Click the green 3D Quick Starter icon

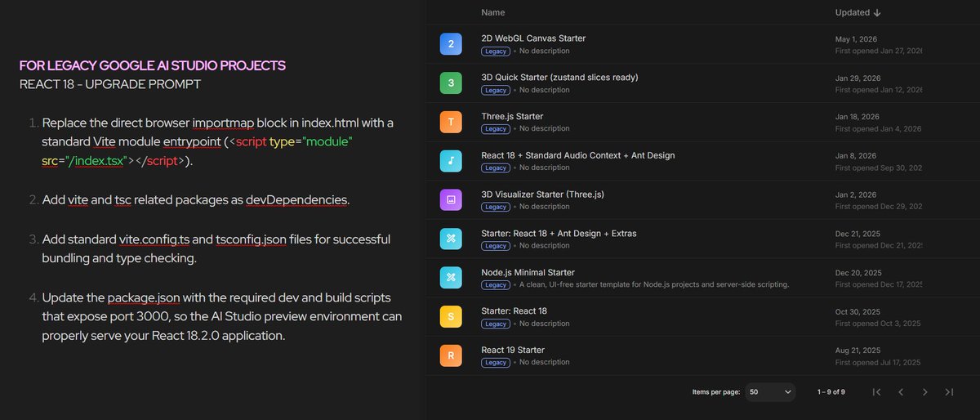(451, 83)
